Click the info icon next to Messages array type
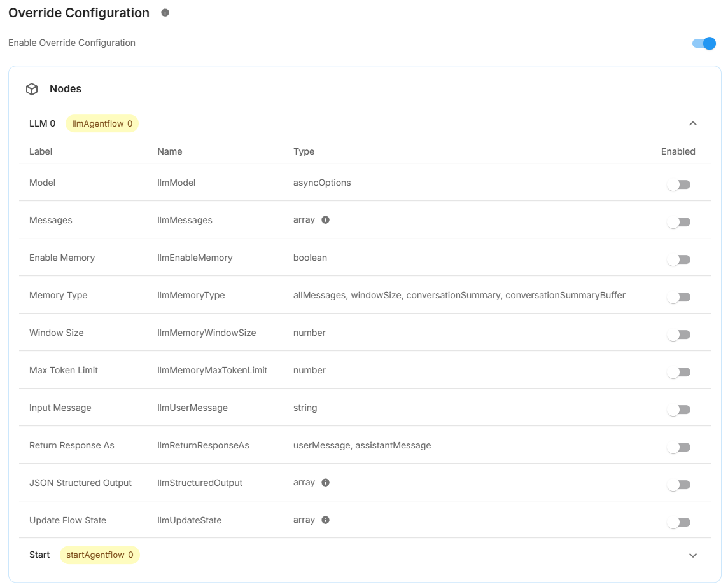728x587 pixels. point(325,220)
